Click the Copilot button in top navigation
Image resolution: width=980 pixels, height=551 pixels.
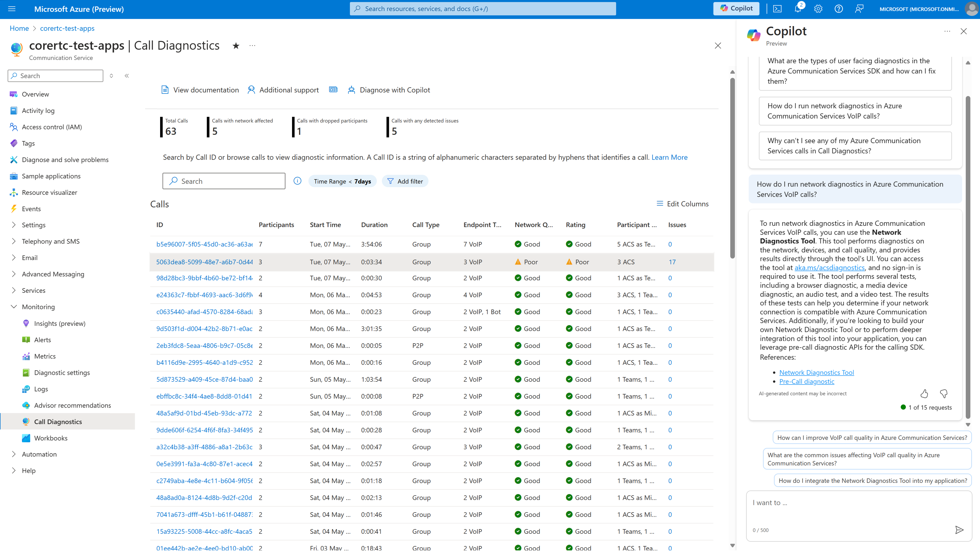click(x=736, y=9)
